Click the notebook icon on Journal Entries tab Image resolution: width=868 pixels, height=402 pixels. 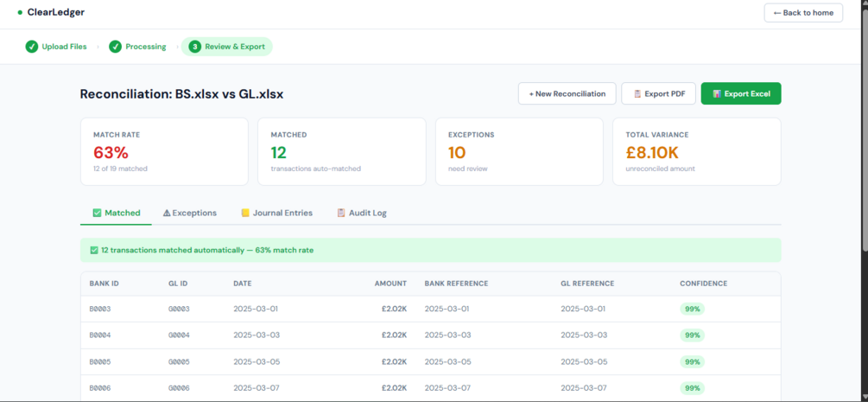245,213
